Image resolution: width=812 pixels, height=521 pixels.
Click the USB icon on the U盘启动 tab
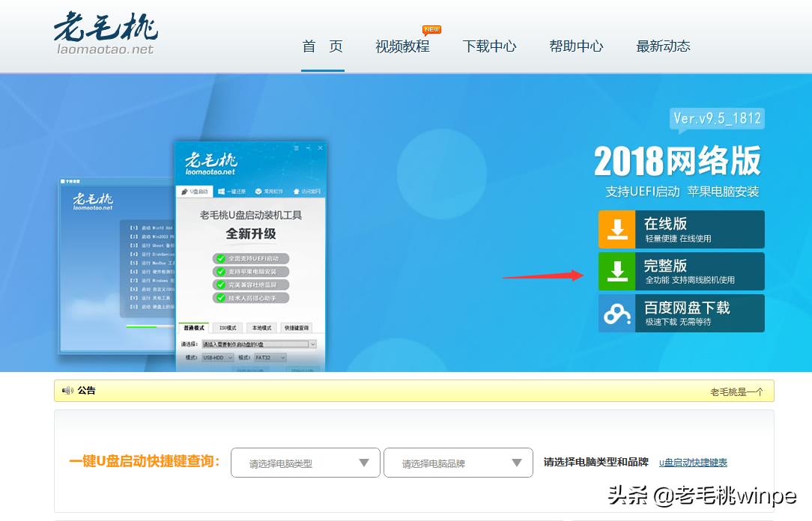tap(185, 191)
